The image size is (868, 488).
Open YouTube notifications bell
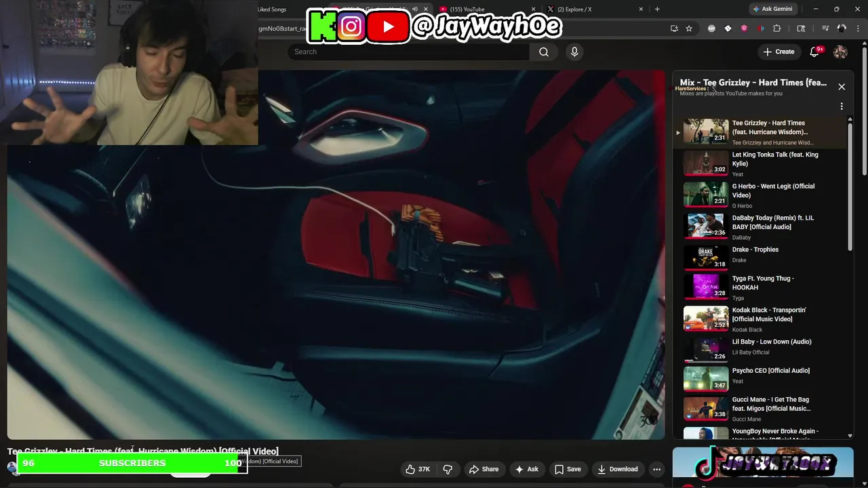click(815, 52)
